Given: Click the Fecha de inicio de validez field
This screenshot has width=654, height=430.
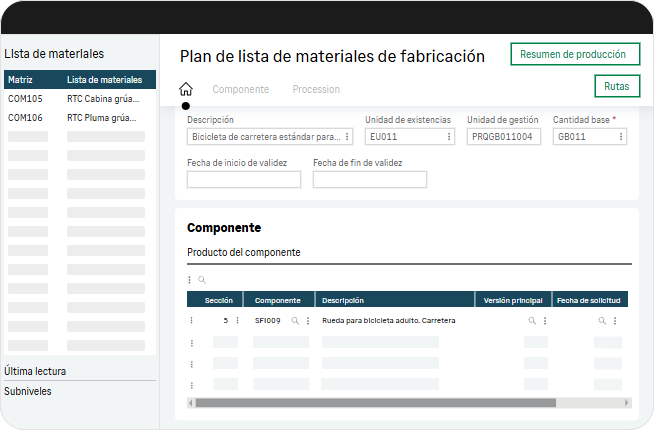Looking at the screenshot, I should (243, 180).
